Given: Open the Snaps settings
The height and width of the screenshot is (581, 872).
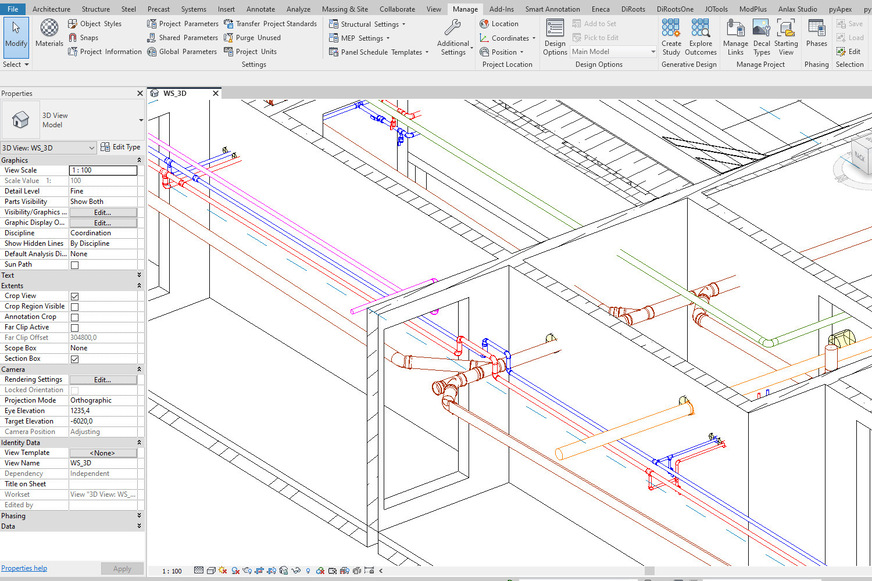Looking at the screenshot, I should [83, 38].
